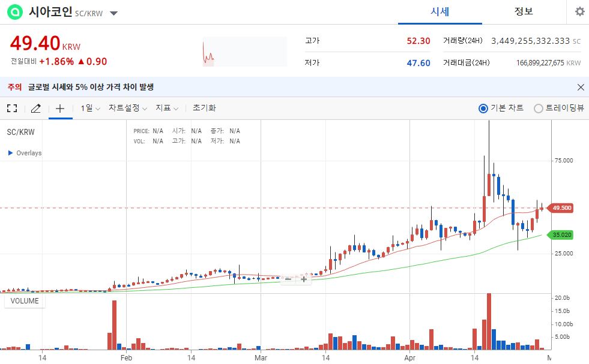Screen dimensions: 589x364
Task: Click the 고가 value 52.30
Action: point(418,41)
